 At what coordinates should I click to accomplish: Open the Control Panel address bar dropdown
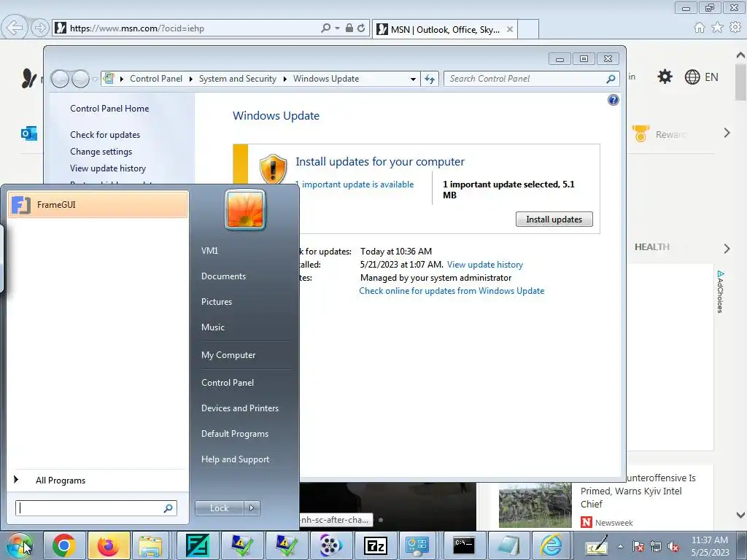click(413, 79)
